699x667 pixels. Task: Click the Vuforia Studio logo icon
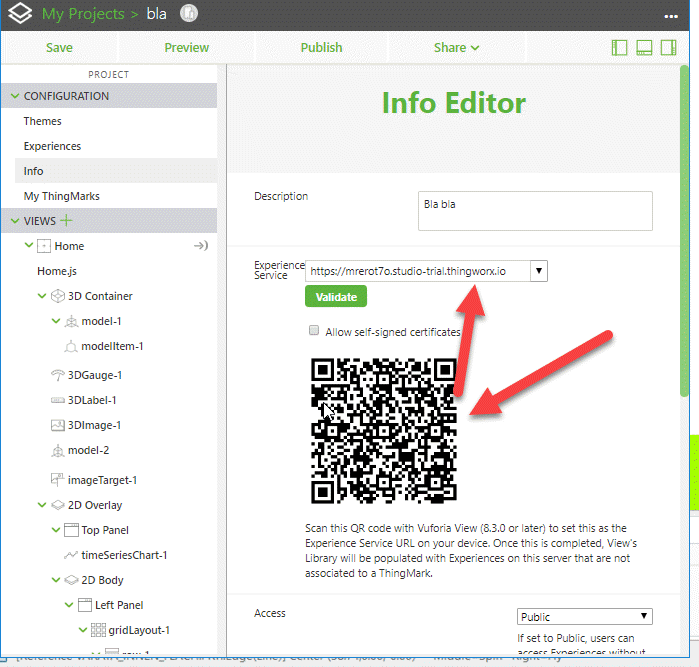pos(20,15)
